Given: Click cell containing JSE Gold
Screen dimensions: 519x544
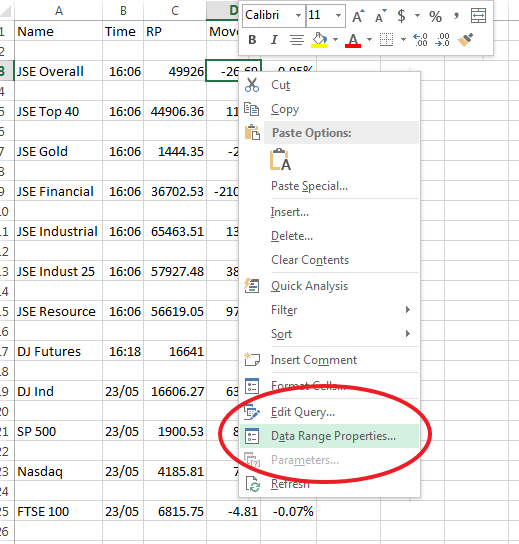Looking at the screenshot, I should click(x=58, y=152).
